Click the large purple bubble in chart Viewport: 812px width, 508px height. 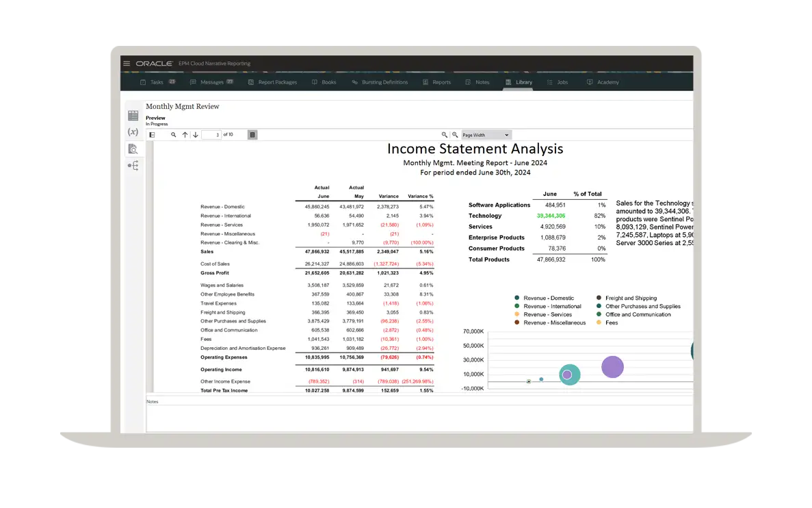pyautogui.click(x=612, y=367)
